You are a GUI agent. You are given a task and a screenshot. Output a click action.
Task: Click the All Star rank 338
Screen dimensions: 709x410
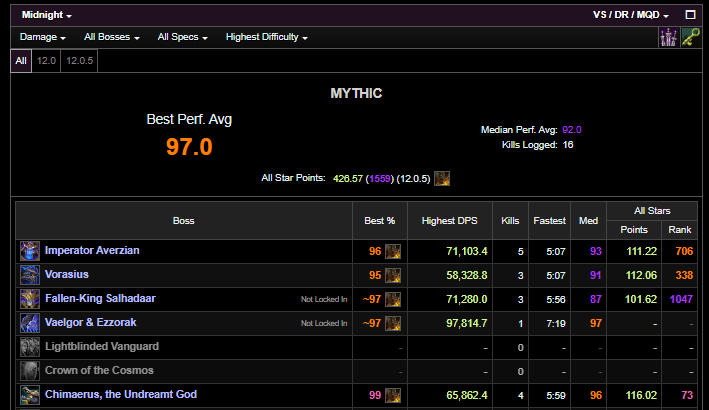(684, 275)
